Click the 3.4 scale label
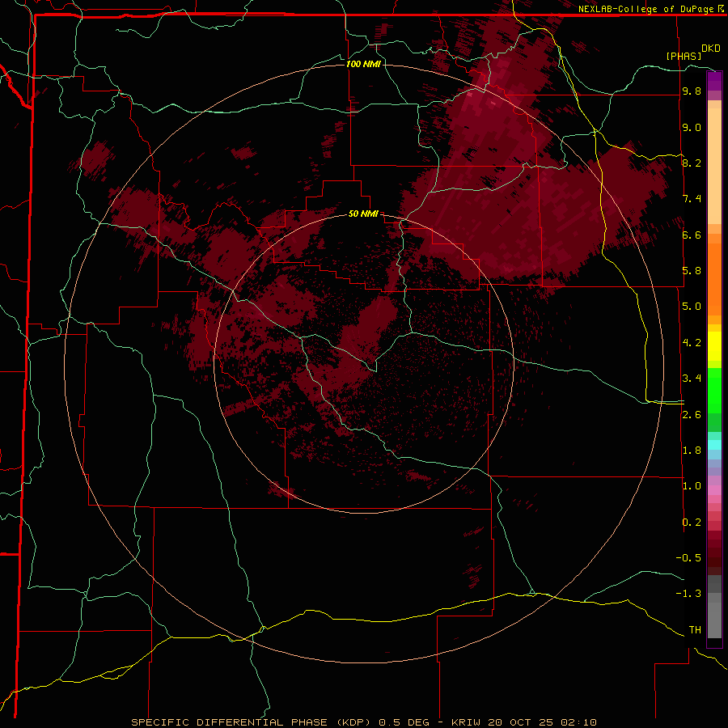 click(692, 379)
